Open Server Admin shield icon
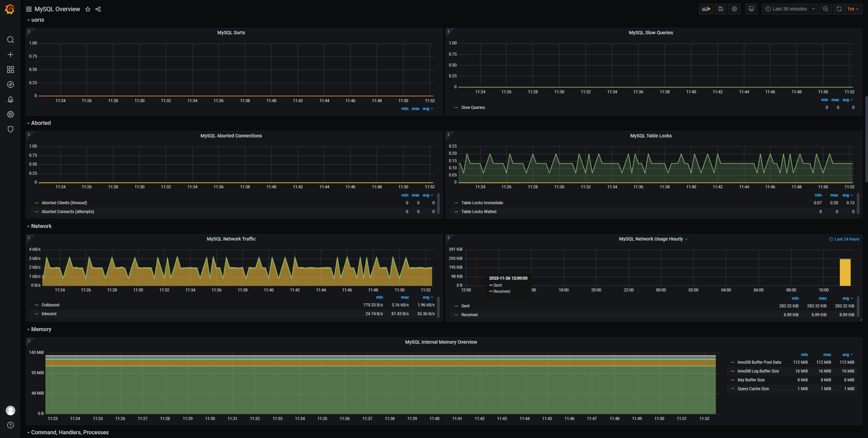868x438 pixels. [11, 129]
